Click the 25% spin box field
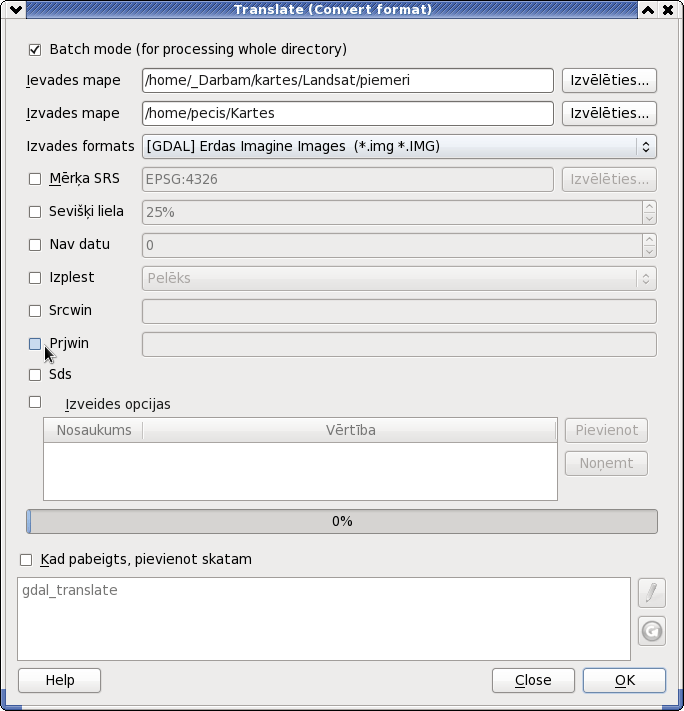This screenshot has height=711, width=684. [392, 213]
